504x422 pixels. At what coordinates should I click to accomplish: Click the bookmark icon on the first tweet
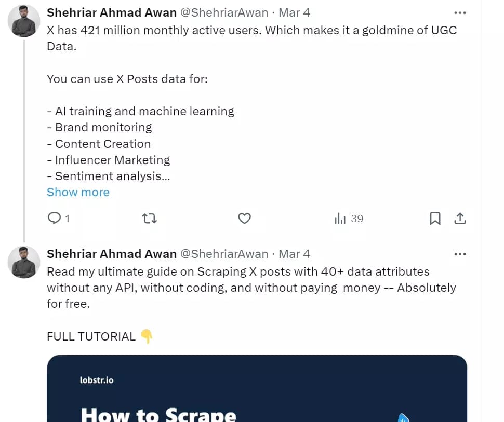pos(435,219)
